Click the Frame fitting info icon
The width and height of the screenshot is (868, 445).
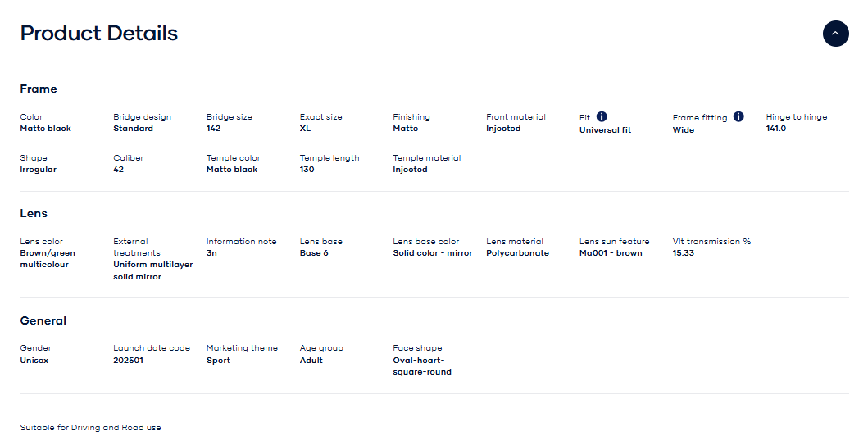point(738,117)
